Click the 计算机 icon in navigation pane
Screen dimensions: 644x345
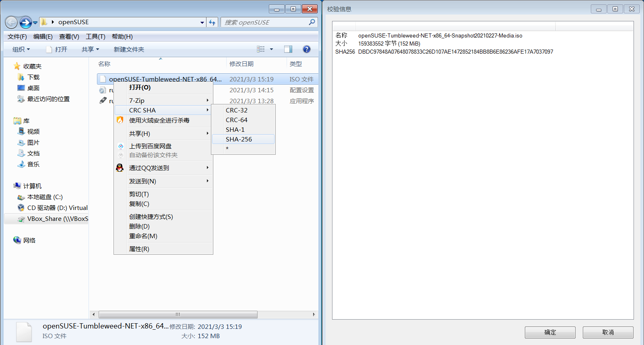pos(17,186)
